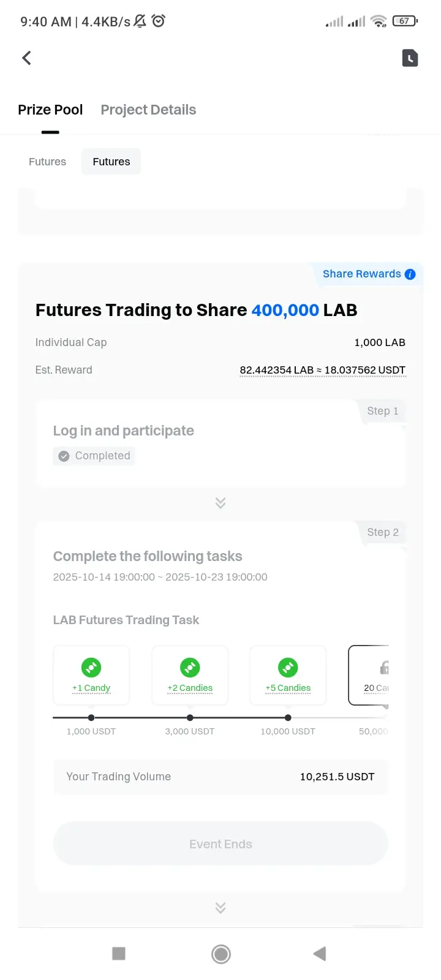Screen dimensions: 441x980
Task: Tap the underlined Est. Reward amount
Action: 322,370
